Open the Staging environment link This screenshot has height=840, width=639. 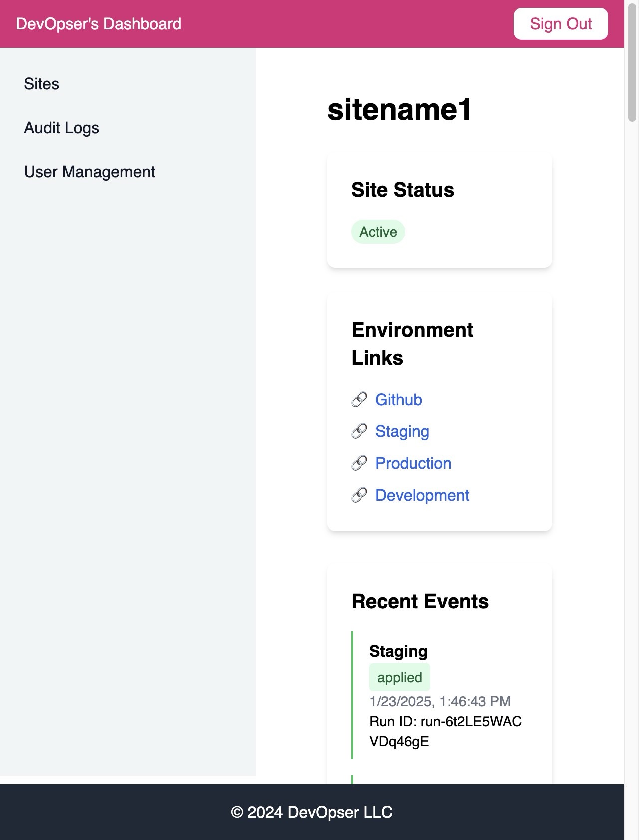click(x=402, y=431)
